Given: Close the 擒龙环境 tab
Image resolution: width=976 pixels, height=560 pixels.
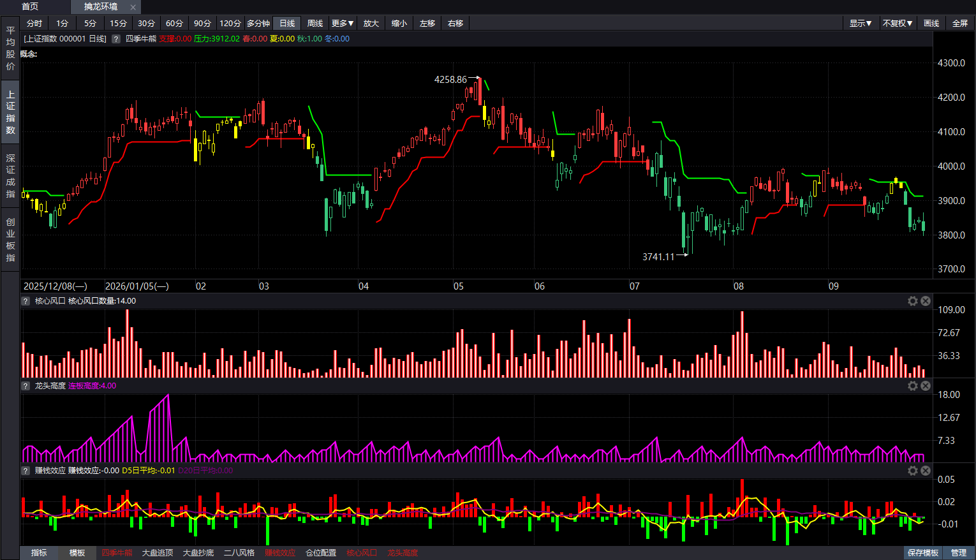Looking at the screenshot, I should tap(133, 7).
